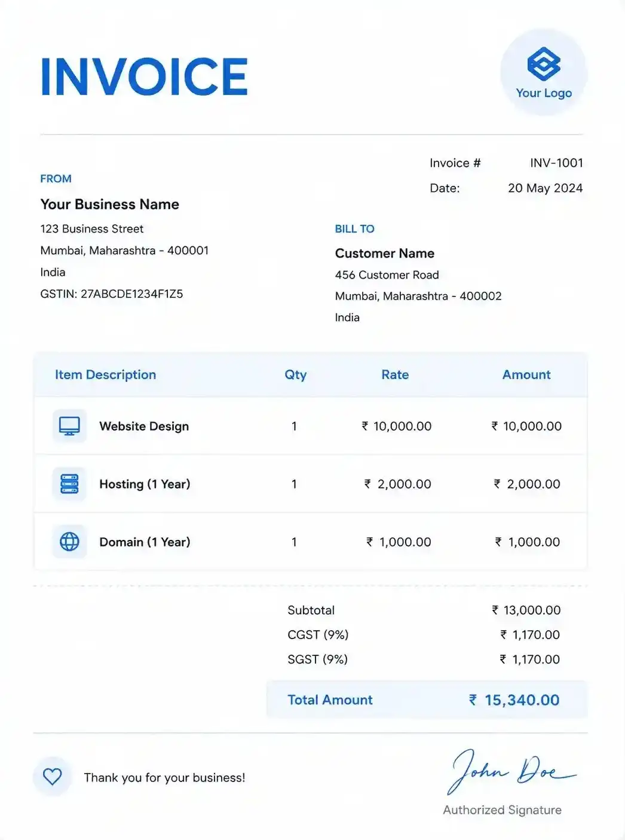Click the 'Total Amount' label

point(330,700)
